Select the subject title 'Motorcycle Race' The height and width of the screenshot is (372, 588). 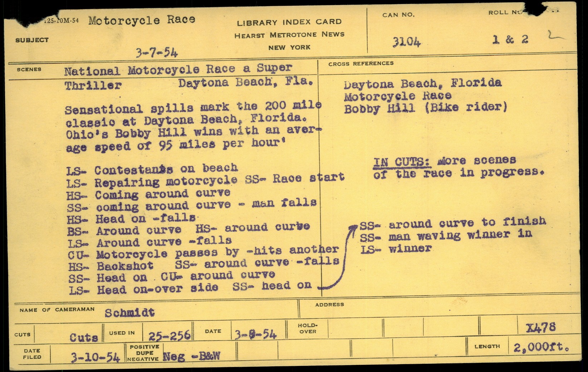(x=142, y=20)
